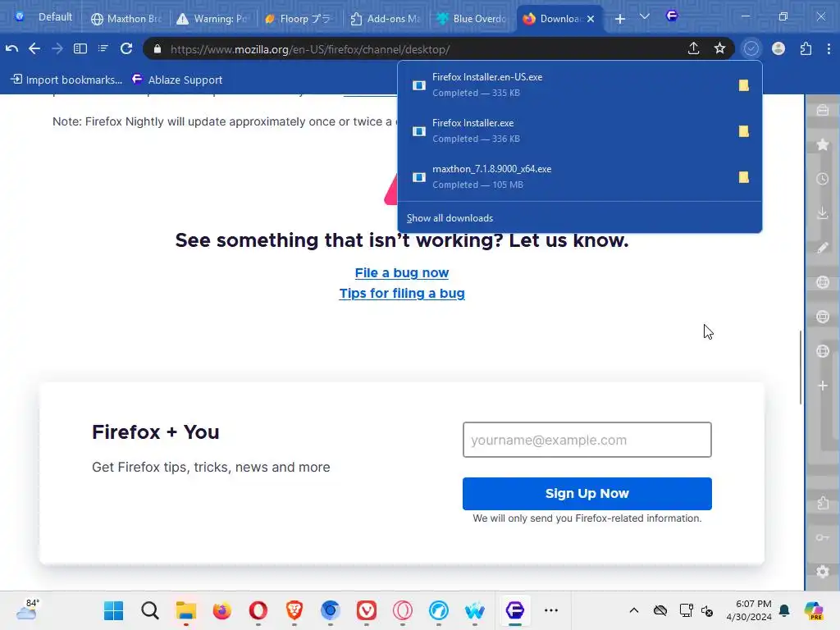Go back to the previous page
840x630 pixels.
[x=34, y=48]
